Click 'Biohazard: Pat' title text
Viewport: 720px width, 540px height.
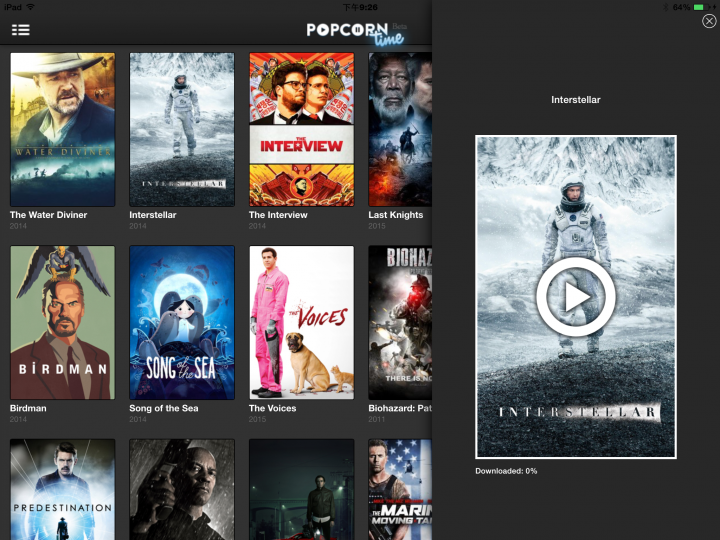point(400,408)
